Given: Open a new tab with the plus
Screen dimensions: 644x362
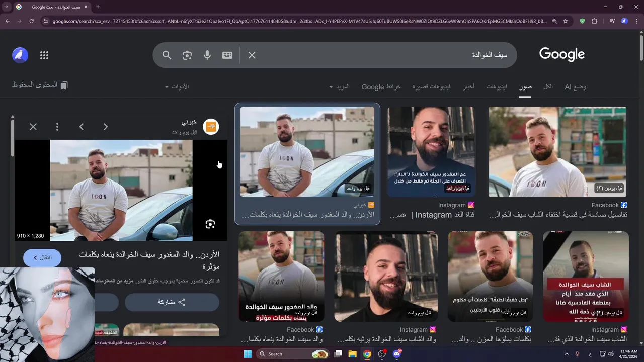Looking at the screenshot, I should point(98,7).
